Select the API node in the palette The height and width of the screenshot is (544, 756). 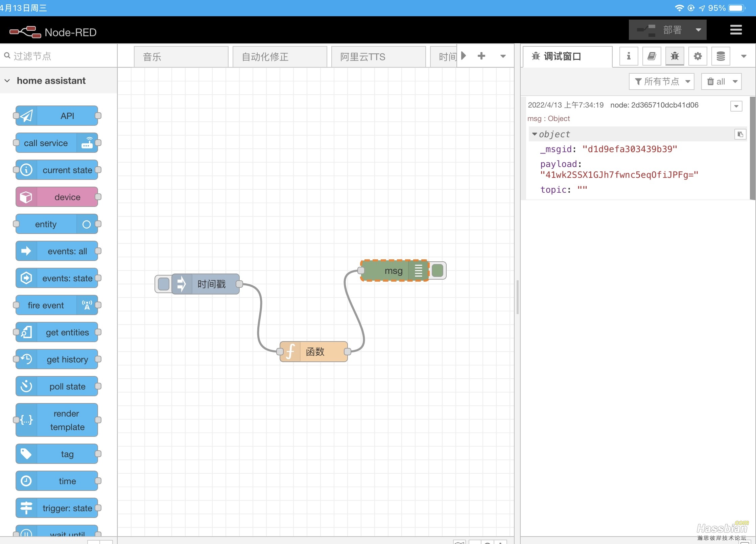pos(57,116)
